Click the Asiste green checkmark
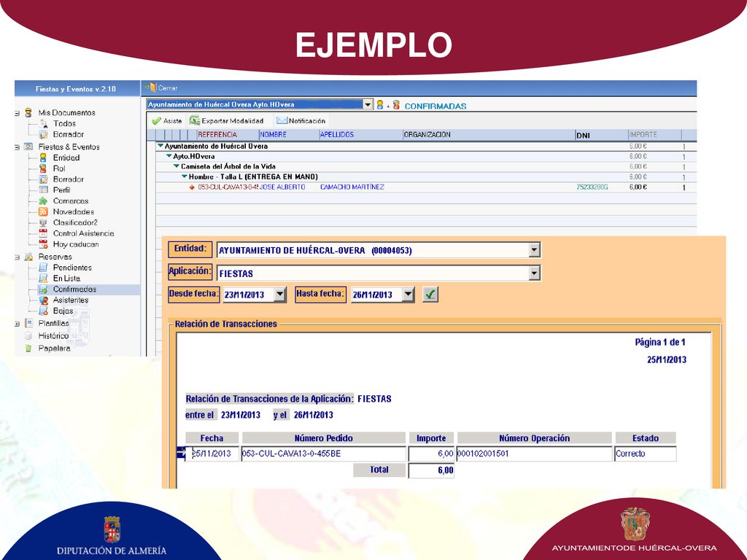This screenshot has height=560, width=747. coord(156,121)
